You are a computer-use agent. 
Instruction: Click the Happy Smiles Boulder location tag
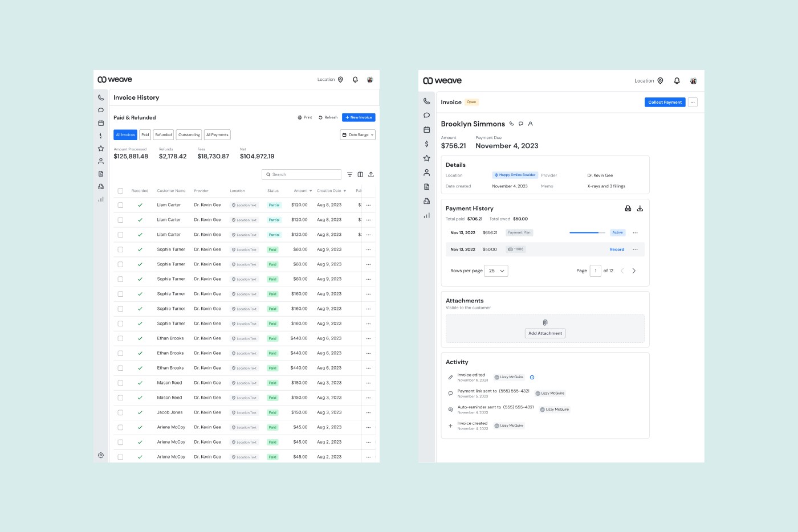pyautogui.click(x=515, y=175)
